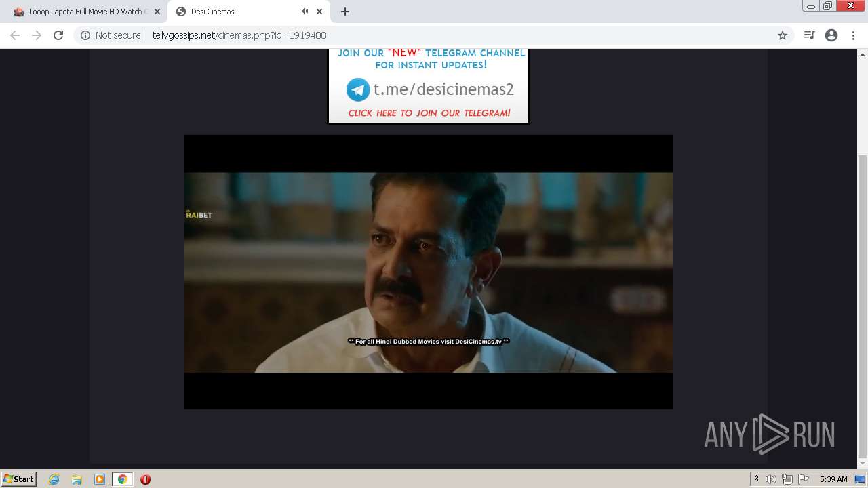The width and height of the screenshot is (868, 488).
Task: Select Chrome taskbar button
Action: [122, 479]
